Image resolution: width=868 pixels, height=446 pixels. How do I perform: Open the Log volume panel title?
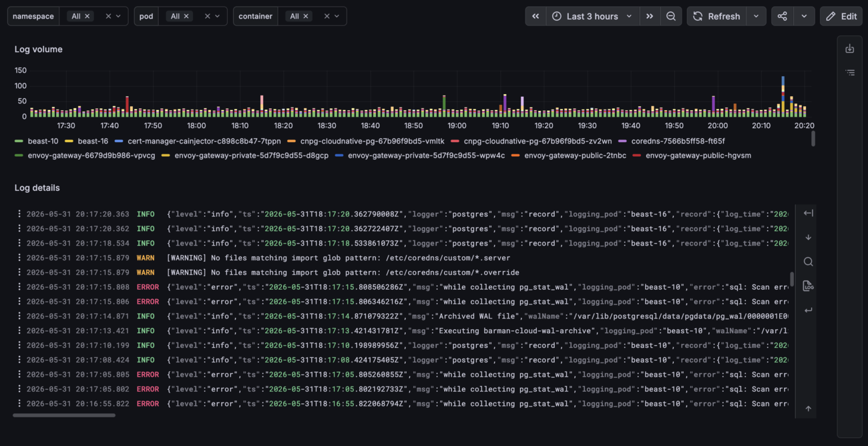tap(39, 49)
